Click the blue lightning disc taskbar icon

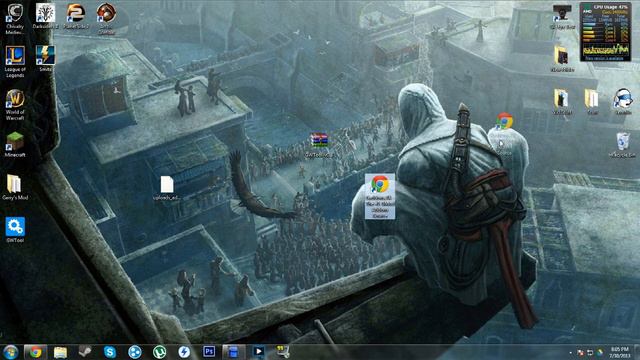coord(184,352)
